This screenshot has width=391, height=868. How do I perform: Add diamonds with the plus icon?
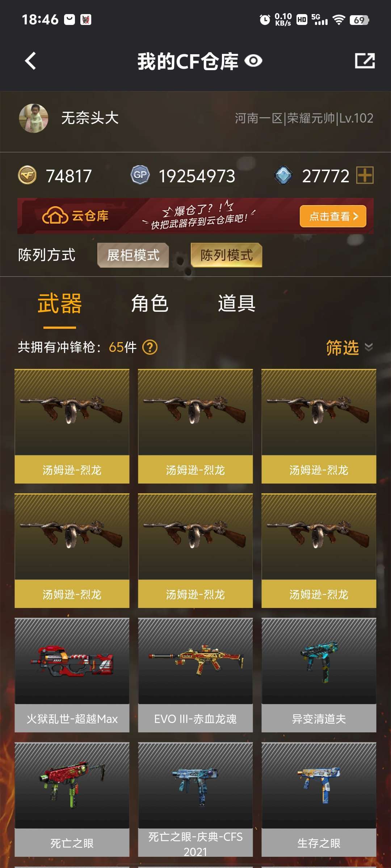click(x=365, y=175)
